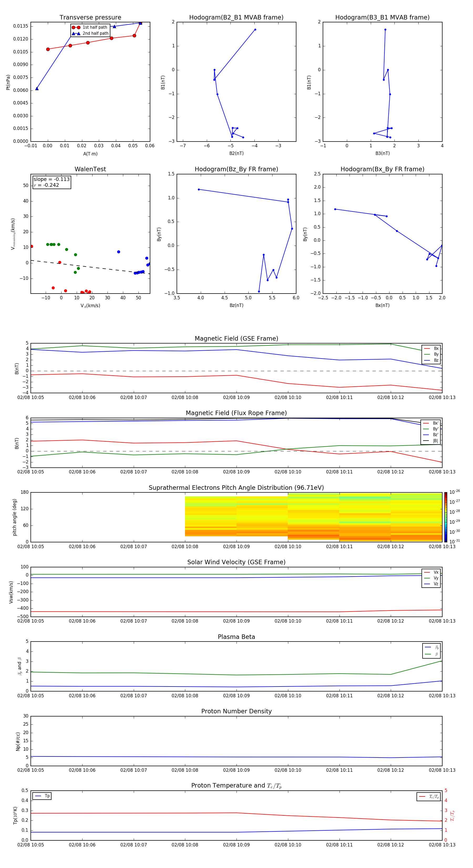Click the blue triangle at lowest transverse pressure
The image size is (473, 868).
(x=37, y=89)
